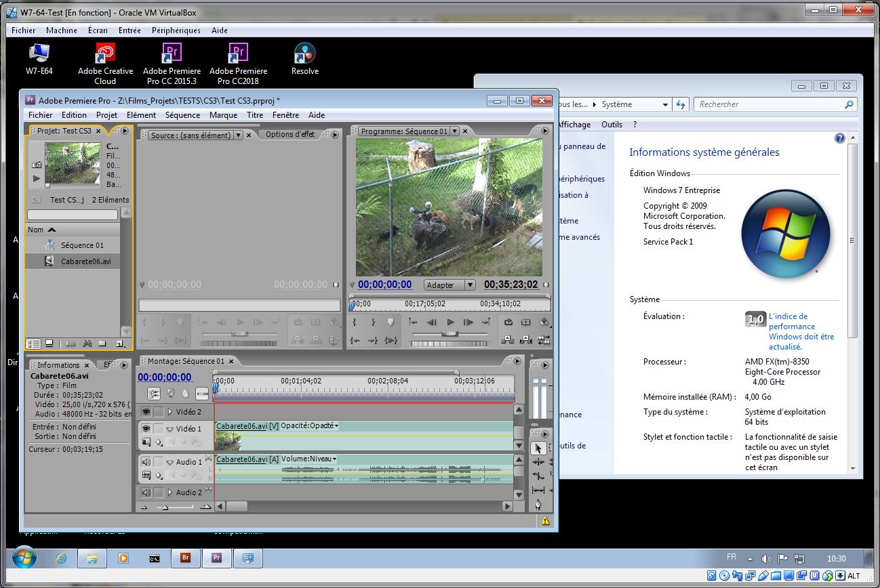Select the Rate Stretch tool in Tools panel
880x588 pixels.
pyautogui.click(x=538, y=476)
